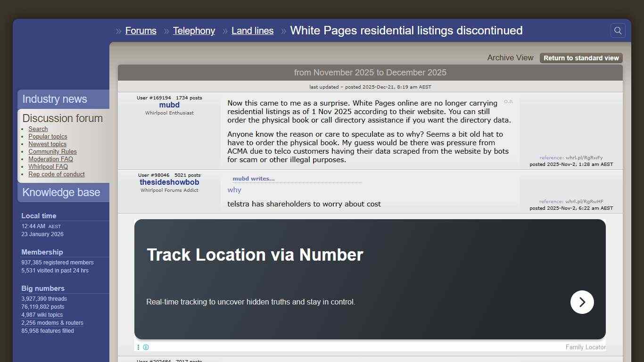Screen dimensions: 644x362
Task: Expand the Knowledge base sidebar section
Action: [x=61, y=192]
